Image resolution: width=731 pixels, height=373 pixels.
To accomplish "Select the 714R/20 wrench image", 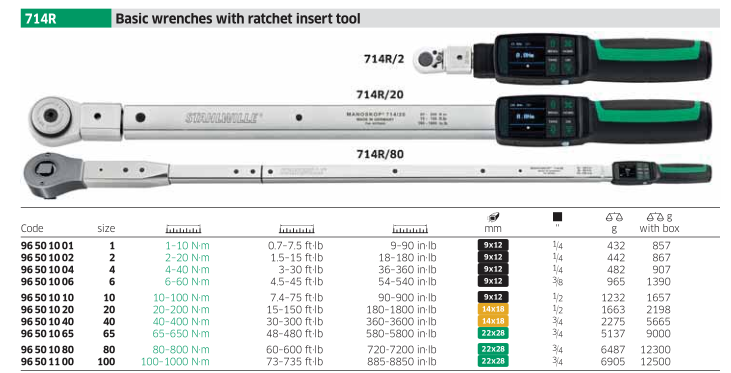I will pos(371,120).
